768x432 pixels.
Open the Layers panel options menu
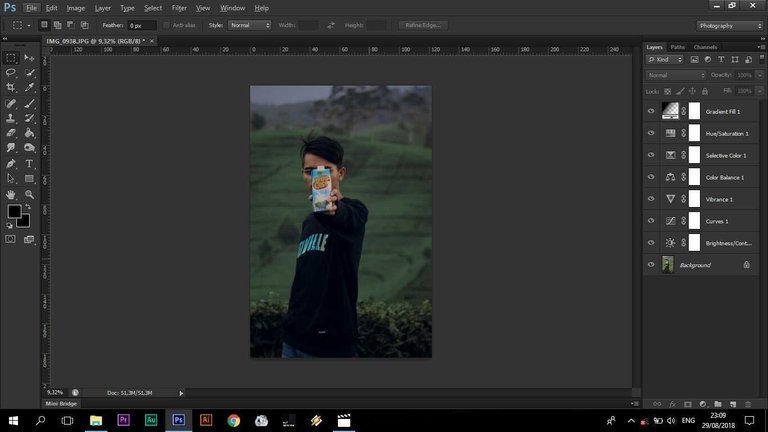click(x=761, y=47)
